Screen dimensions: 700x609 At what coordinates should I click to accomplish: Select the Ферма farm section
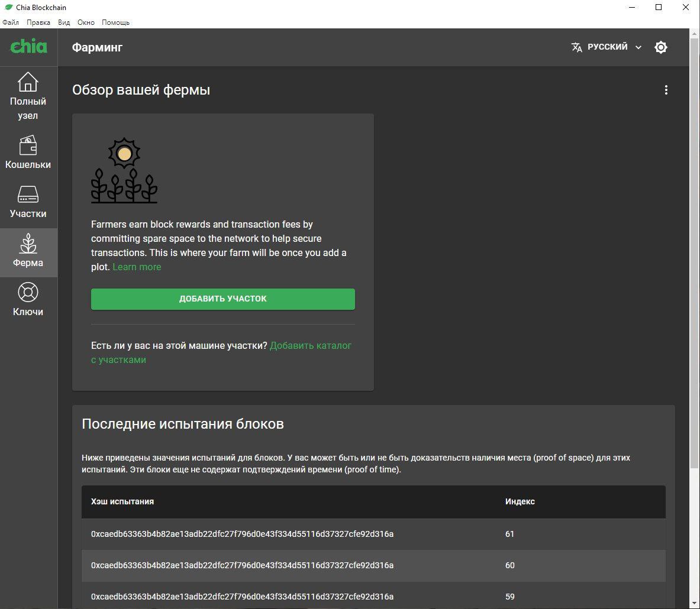[x=28, y=252]
